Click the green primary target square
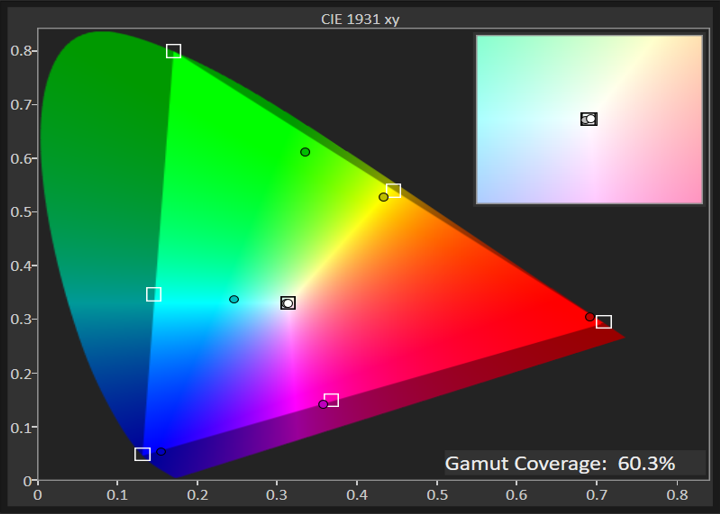The image size is (720, 514). point(173,51)
